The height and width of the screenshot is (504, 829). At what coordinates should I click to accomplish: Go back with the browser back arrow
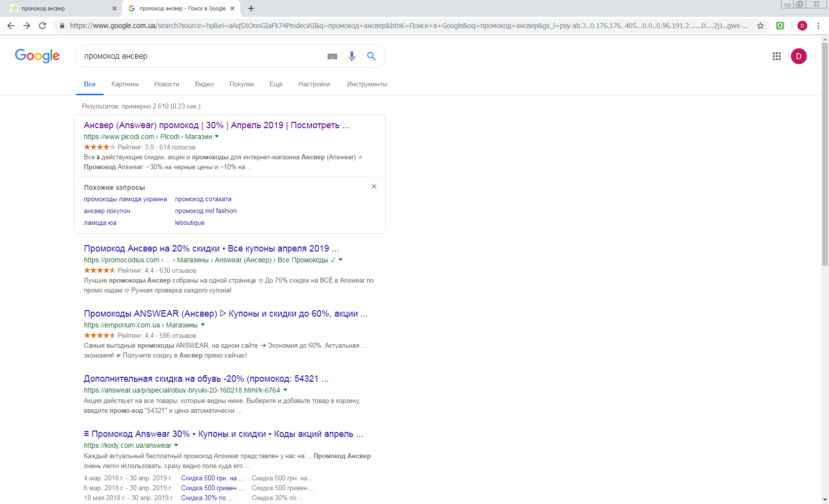pyautogui.click(x=11, y=26)
